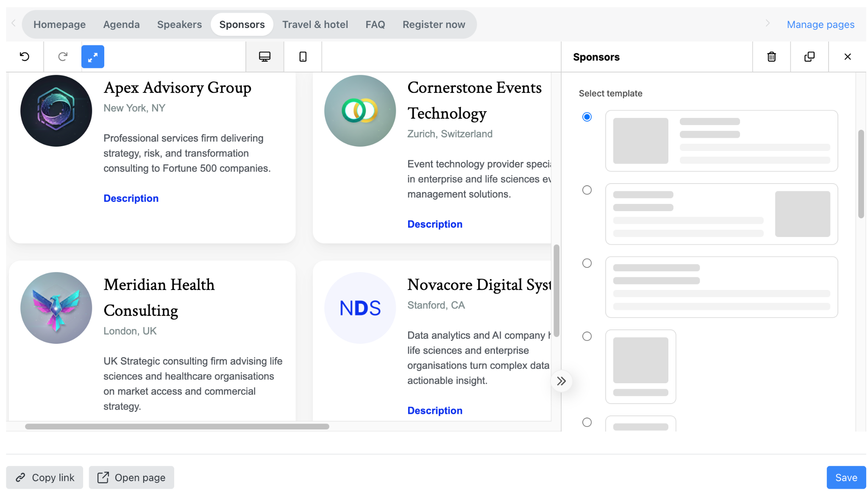Screen dimensions: 868x496
Task: Click 'Stanford, CA' location text
Action: 436,305
